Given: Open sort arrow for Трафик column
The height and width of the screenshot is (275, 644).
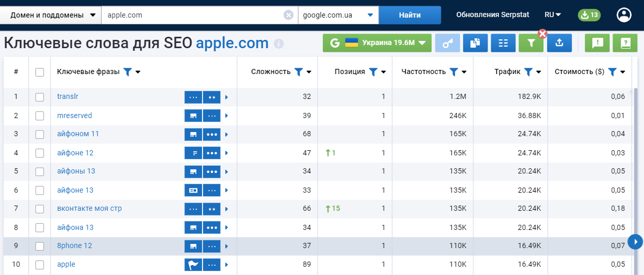Looking at the screenshot, I should [539, 72].
